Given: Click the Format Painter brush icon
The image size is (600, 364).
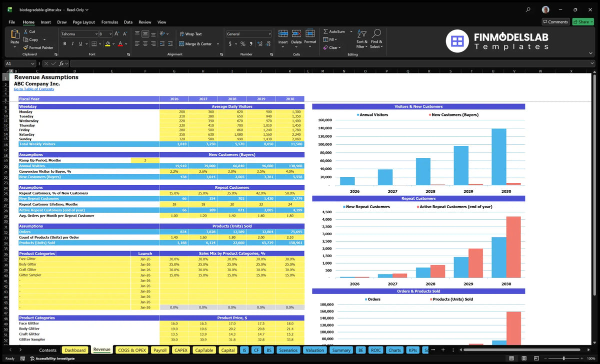Looking at the screenshot, I should click(25, 47).
